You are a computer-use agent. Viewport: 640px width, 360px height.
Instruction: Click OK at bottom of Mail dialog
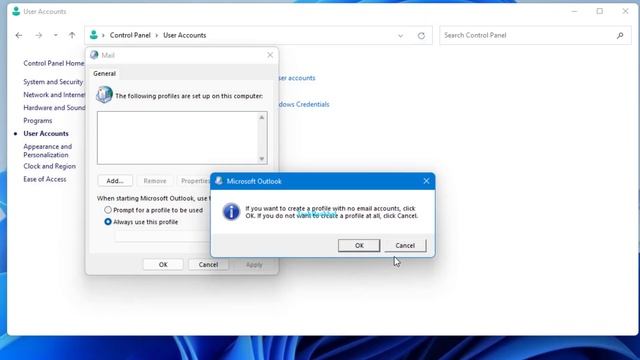[x=163, y=264]
